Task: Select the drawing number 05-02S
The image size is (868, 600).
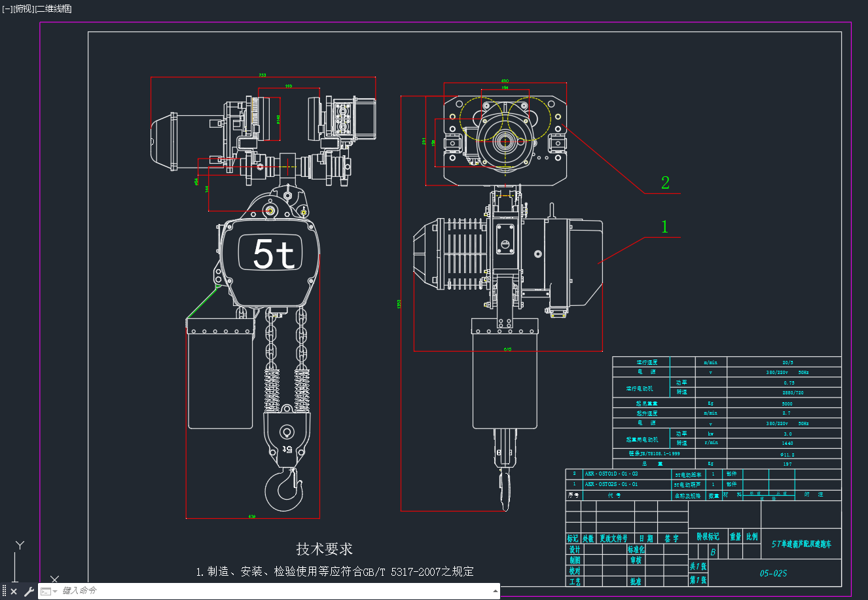Action: [773, 574]
